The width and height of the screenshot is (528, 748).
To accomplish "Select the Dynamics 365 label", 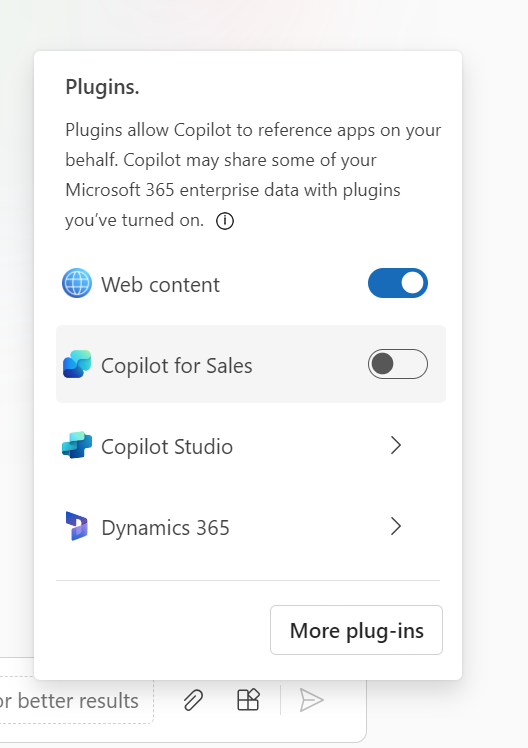I will coord(166,528).
